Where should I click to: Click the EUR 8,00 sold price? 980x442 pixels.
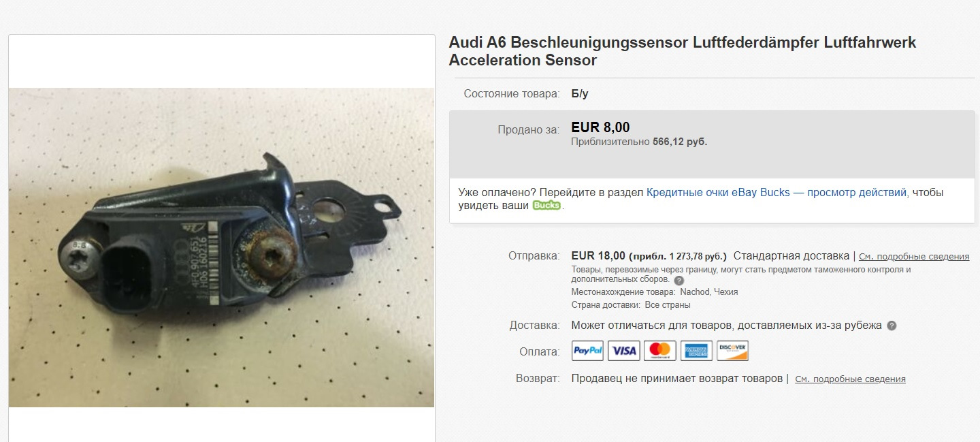600,127
